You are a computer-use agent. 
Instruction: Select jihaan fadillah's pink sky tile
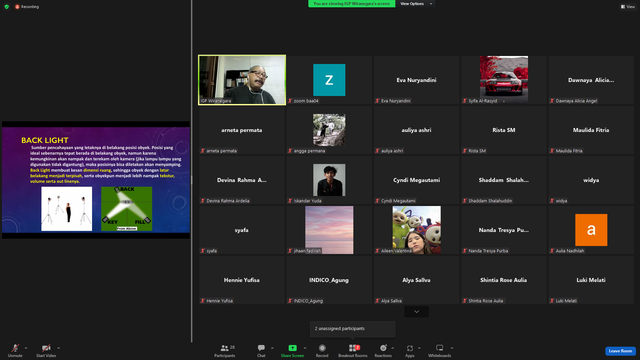[329, 230]
